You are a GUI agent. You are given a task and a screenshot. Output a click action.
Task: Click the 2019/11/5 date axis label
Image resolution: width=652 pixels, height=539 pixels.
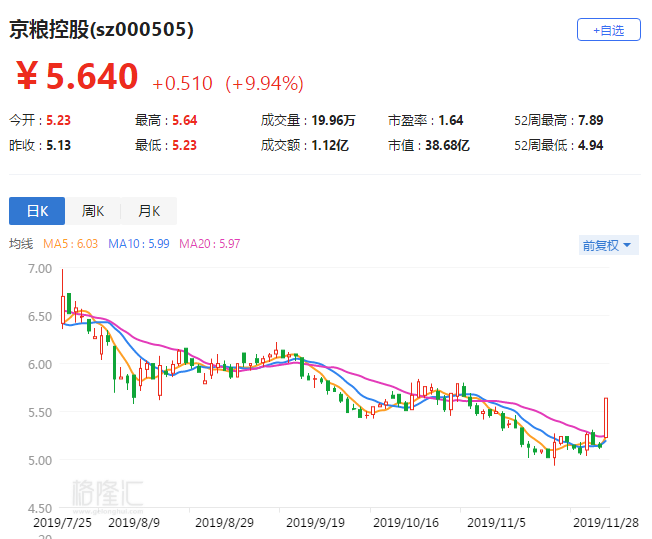496,522
